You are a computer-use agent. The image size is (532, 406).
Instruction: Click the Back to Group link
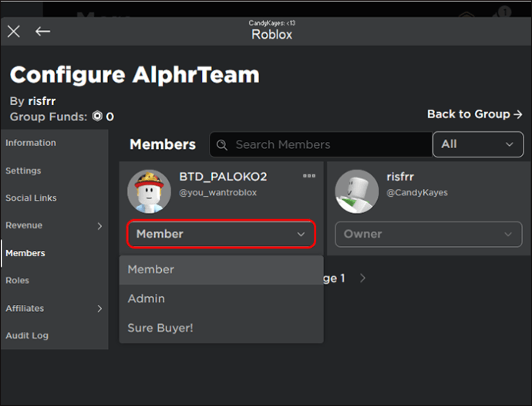coord(474,114)
